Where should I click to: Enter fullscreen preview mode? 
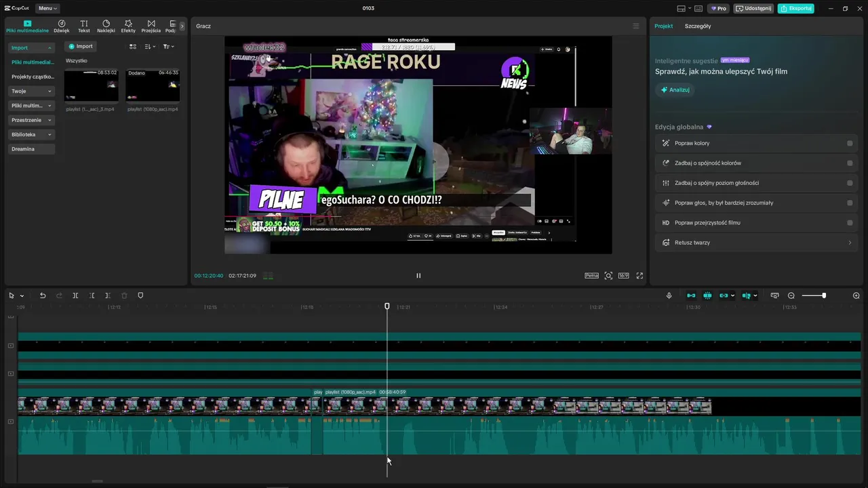(639, 276)
